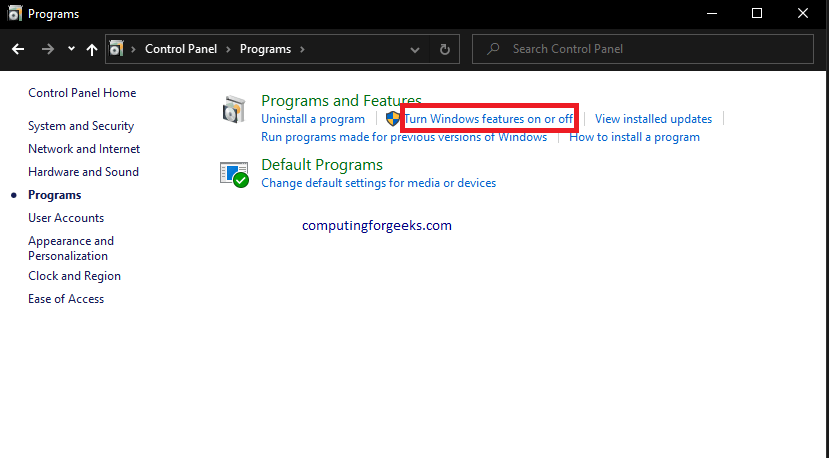
Task: Refresh the Programs view
Action: (x=445, y=49)
